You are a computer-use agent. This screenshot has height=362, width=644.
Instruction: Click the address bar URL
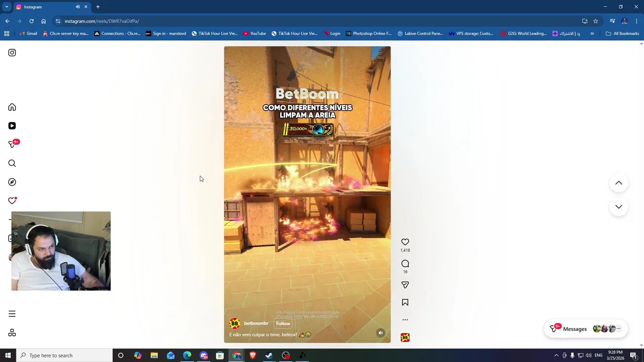pyautogui.click(x=102, y=21)
